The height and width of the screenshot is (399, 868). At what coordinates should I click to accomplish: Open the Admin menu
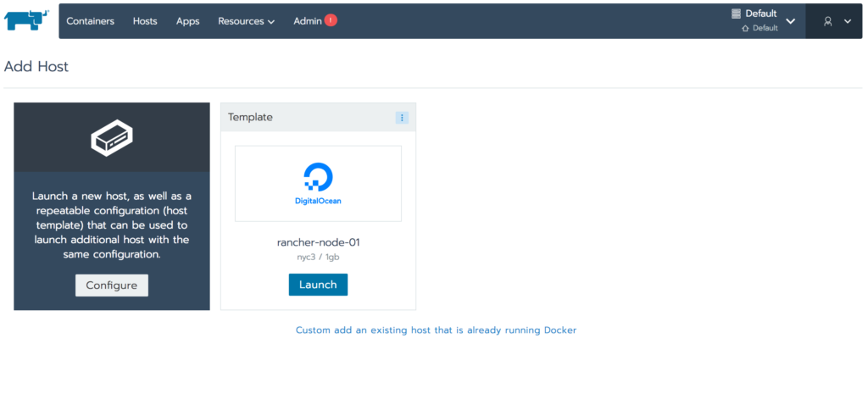[x=308, y=21]
